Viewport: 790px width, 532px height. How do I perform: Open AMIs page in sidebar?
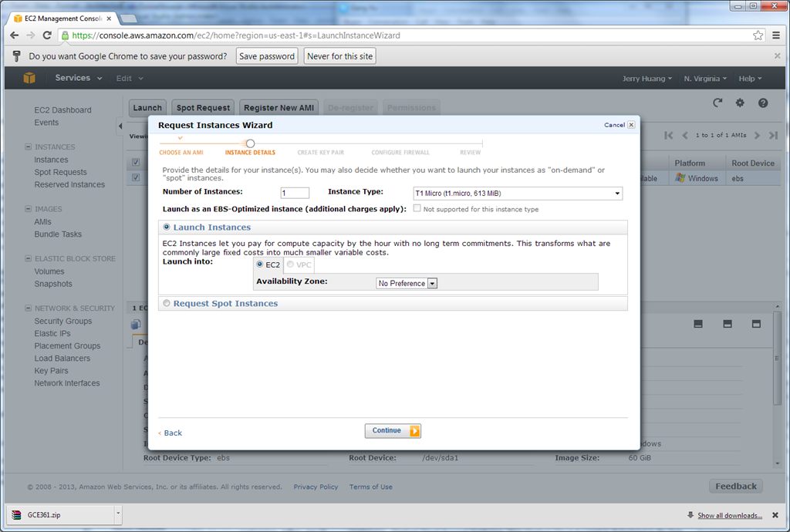[x=43, y=221]
